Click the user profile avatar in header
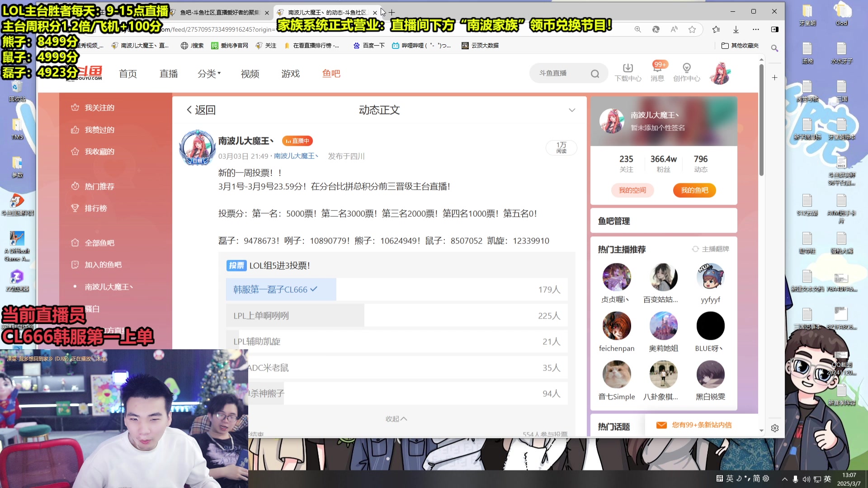Image resolution: width=868 pixels, height=488 pixels. click(720, 73)
